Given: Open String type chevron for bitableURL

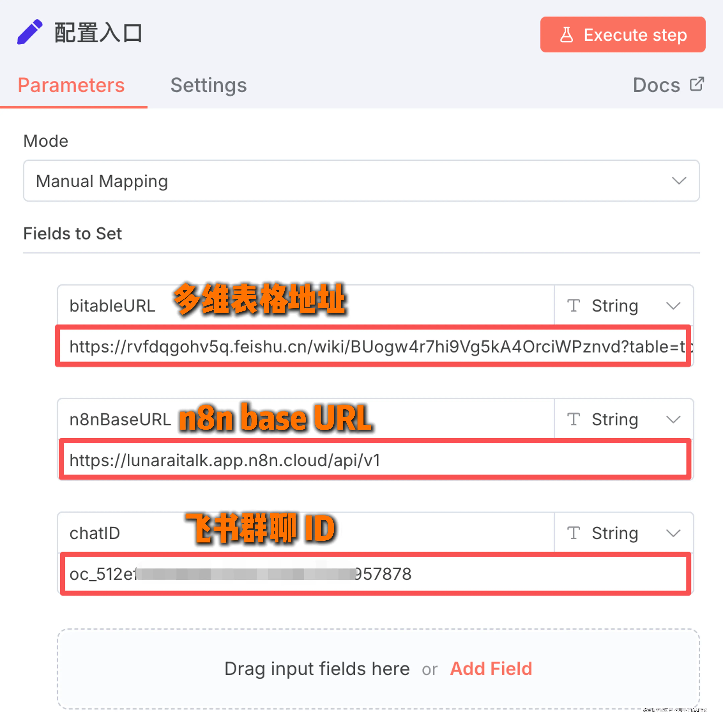Looking at the screenshot, I should pos(673,306).
